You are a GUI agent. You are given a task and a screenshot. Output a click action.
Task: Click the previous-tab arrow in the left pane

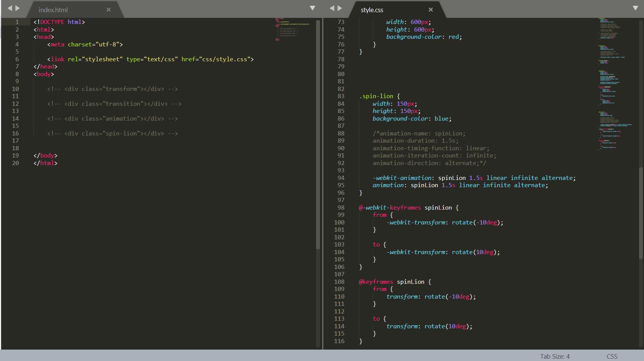point(10,8)
